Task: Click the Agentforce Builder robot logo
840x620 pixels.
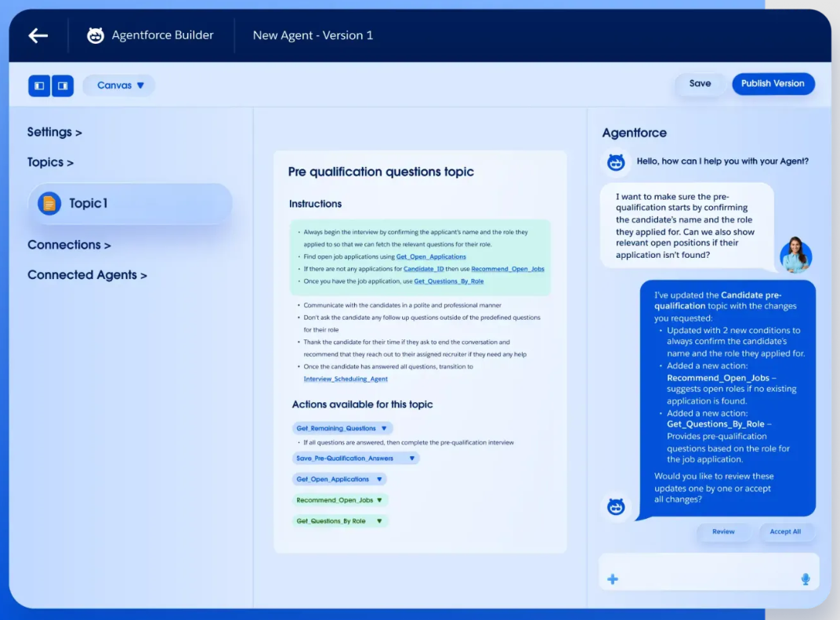Action: (x=96, y=35)
